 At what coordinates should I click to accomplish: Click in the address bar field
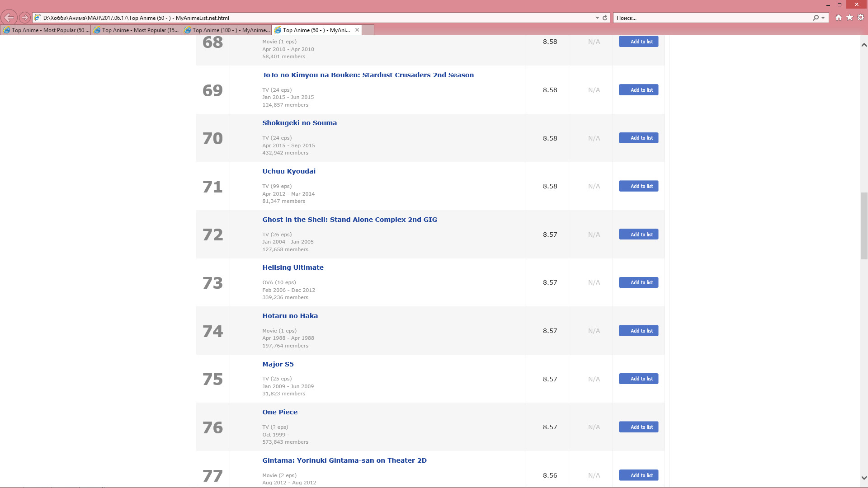[316, 18]
